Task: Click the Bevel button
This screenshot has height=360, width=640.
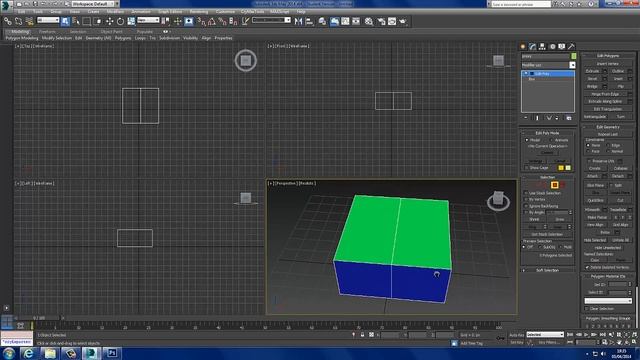Action: (592, 79)
